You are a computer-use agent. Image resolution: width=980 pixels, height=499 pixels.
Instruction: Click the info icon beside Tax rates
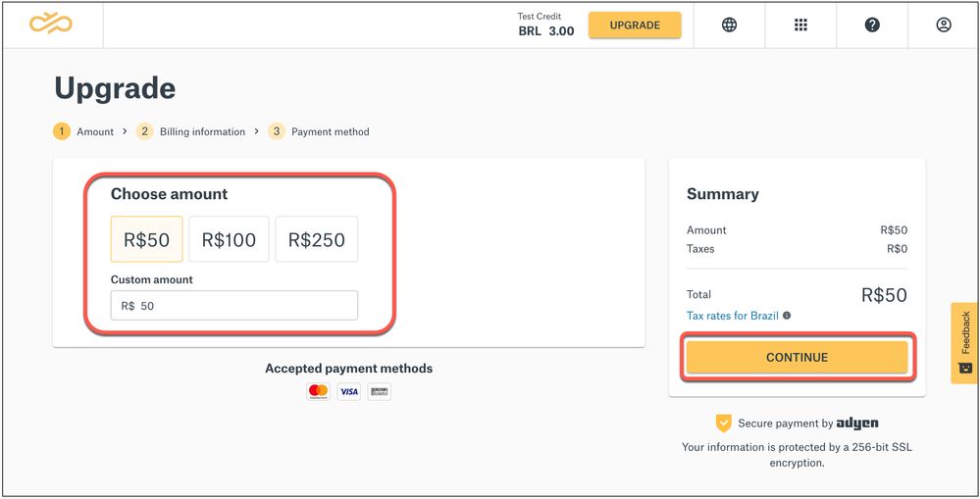click(787, 316)
